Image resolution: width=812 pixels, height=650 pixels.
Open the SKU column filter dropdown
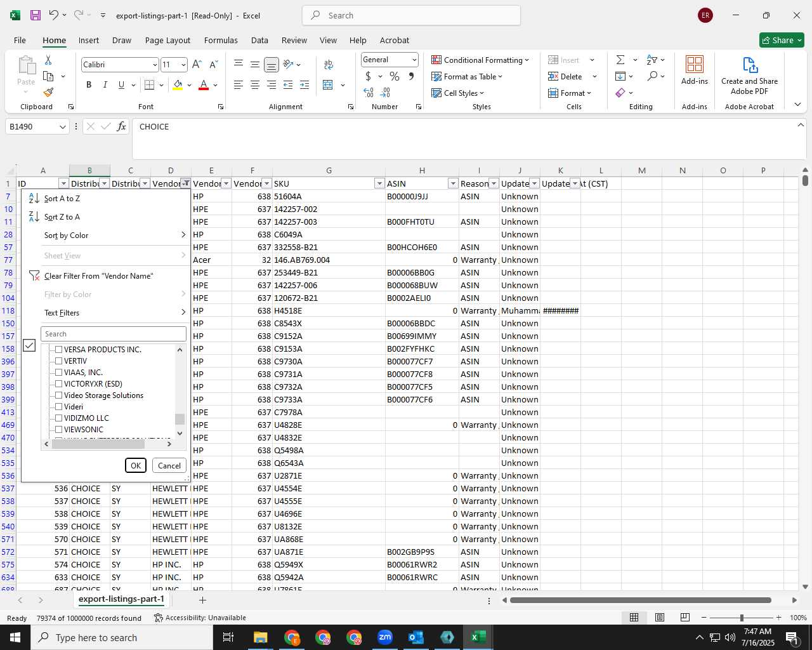tap(379, 183)
